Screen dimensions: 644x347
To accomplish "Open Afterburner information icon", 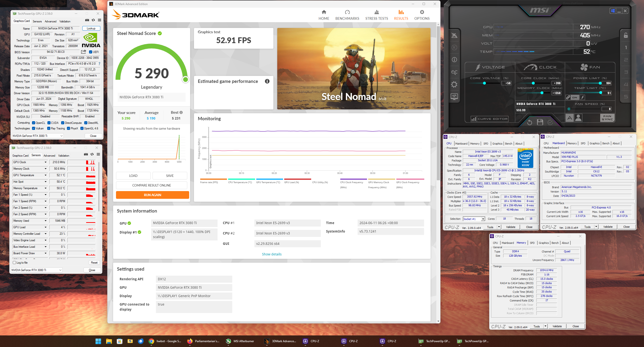I will [454, 60].
